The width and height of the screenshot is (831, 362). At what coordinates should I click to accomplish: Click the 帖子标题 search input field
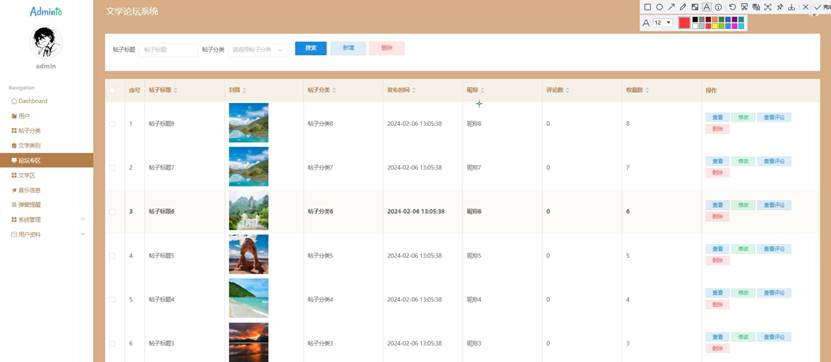[x=169, y=49]
